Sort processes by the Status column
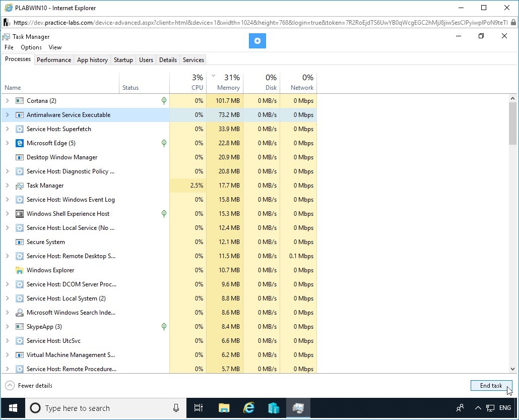Image resolution: width=519 pixels, height=420 pixels. point(144,83)
